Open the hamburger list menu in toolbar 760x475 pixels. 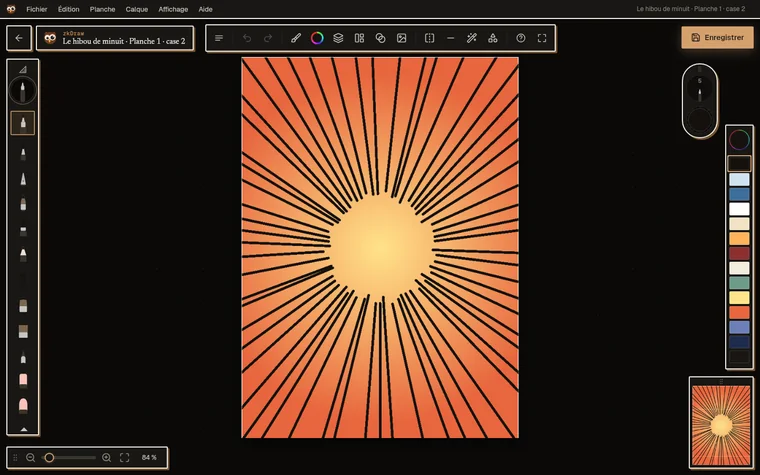(x=219, y=38)
